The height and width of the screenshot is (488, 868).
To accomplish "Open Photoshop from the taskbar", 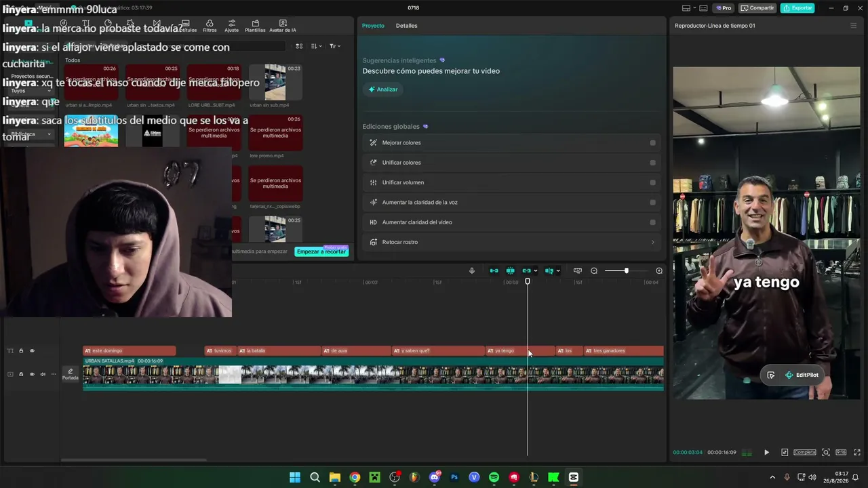I will [x=454, y=477].
